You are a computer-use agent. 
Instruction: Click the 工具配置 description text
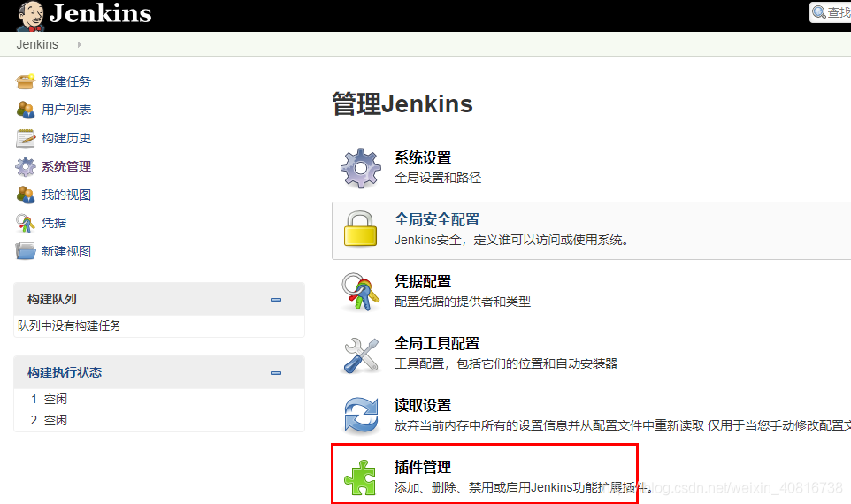506,363
